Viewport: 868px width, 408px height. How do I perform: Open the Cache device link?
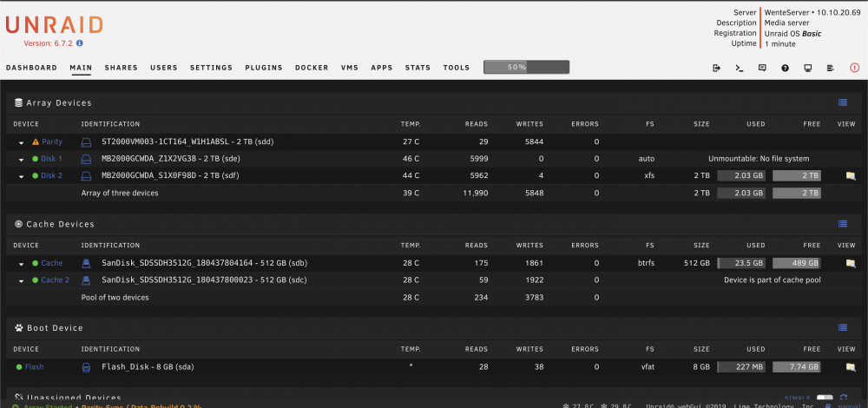click(x=52, y=263)
